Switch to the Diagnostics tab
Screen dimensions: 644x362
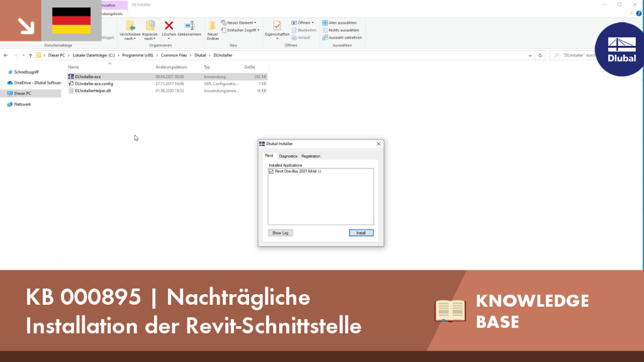pos(288,156)
